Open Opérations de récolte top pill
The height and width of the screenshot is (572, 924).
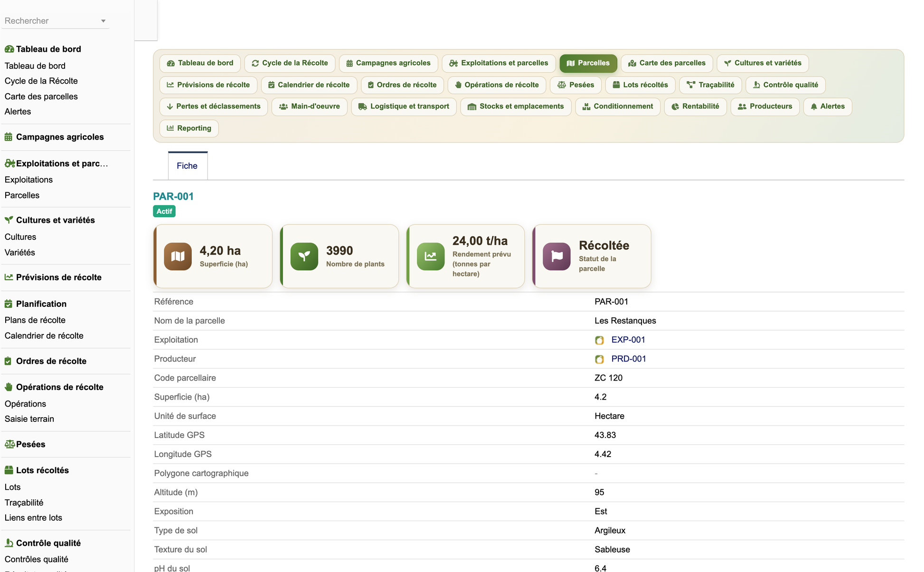click(x=497, y=85)
